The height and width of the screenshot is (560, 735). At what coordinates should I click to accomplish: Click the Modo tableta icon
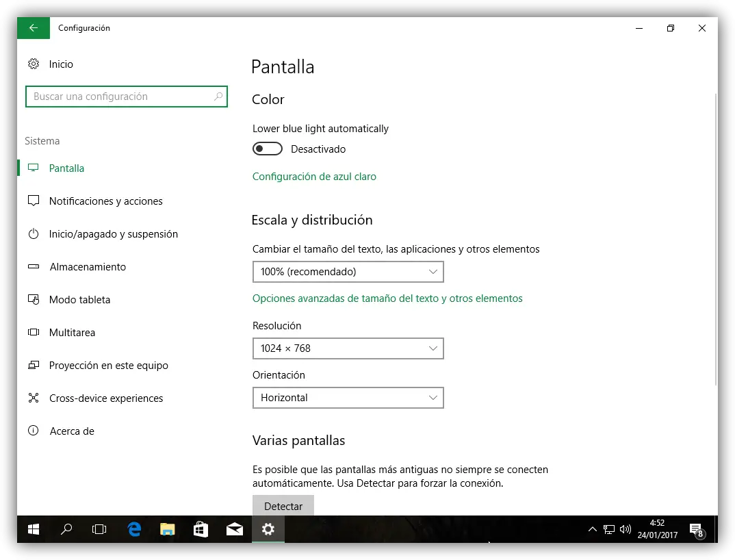coord(34,299)
